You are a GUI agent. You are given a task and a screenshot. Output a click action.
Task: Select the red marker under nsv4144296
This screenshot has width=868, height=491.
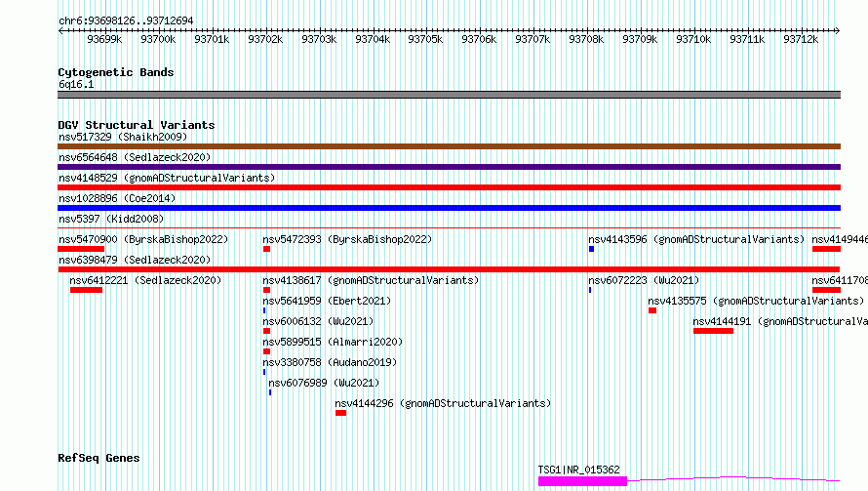[x=341, y=413]
